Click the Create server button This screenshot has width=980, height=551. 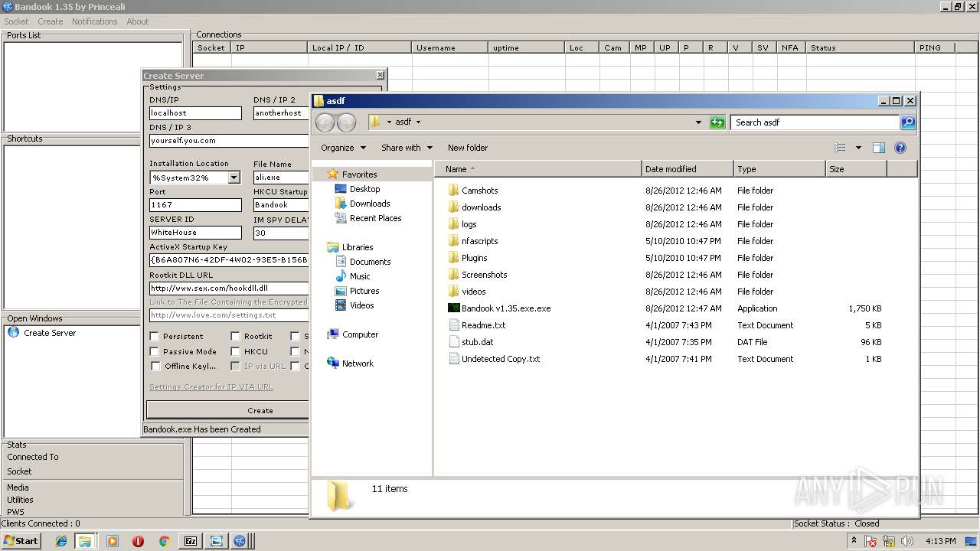click(260, 410)
